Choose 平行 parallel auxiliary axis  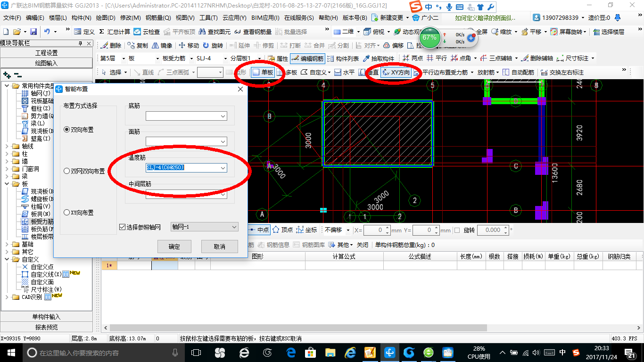point(437,58)
